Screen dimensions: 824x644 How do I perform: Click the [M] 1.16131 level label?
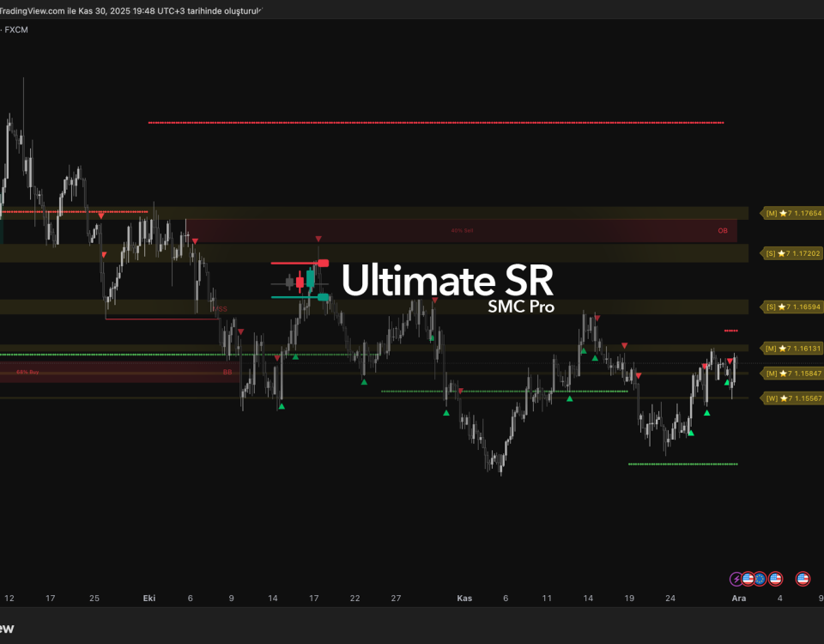coord(792,349)
